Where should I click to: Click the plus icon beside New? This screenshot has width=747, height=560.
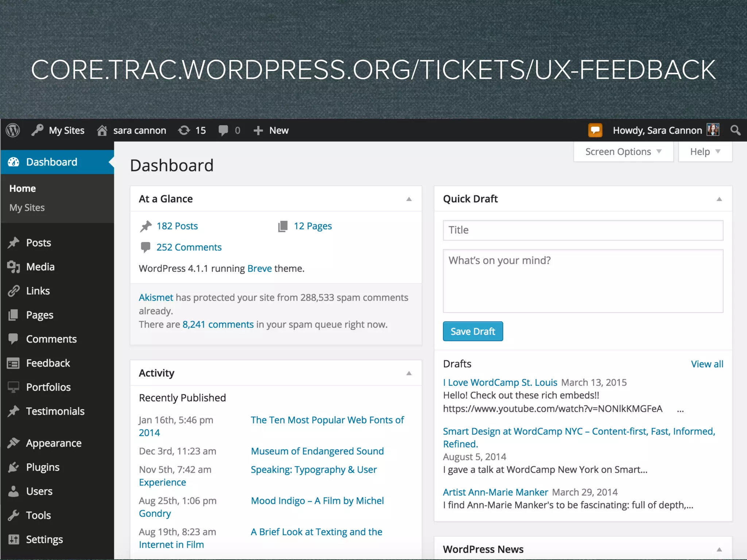tap(258, 131)
